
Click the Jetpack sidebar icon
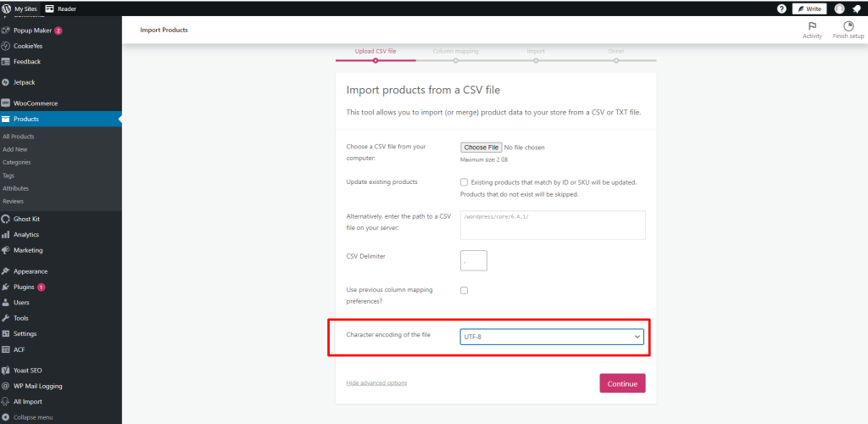(6, 82)
